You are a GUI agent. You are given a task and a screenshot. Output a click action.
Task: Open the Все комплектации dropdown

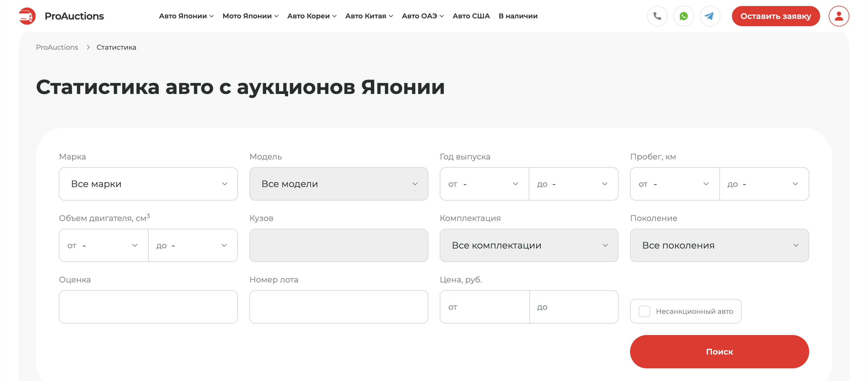click(x=529, y=245)
